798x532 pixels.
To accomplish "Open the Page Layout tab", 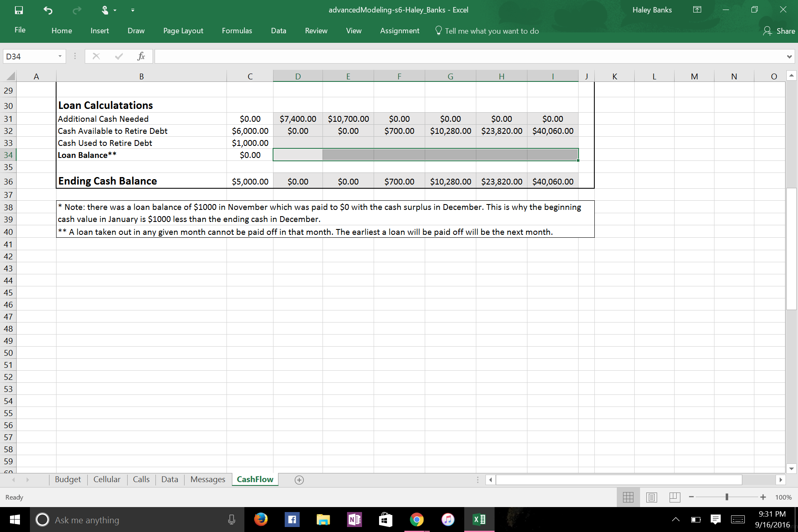I will (x=183, y=31).
